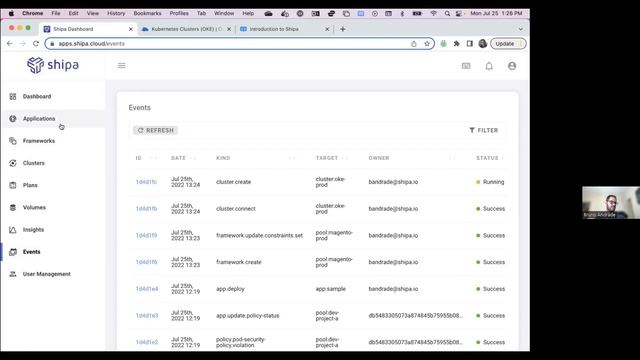Image resolution: width=640 pixels, height=360 pixels.
Task: Open event 1d4d1f9 link
Action: coord(146,236)
